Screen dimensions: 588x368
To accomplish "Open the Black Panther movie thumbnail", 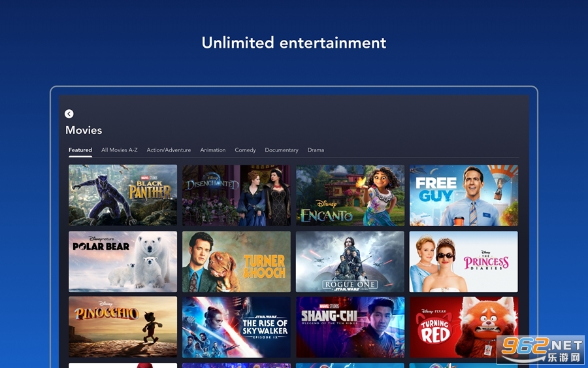I will 123,195.
